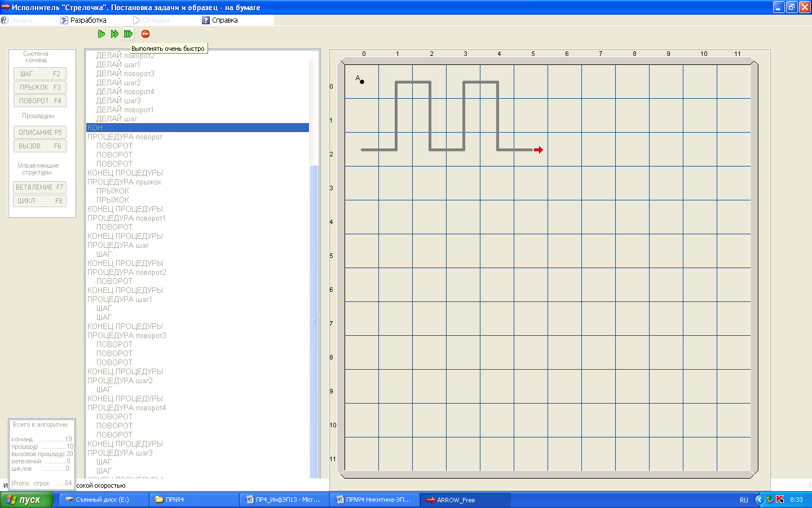
Task: Add a loop with ЦИКЛ F8
Action: pos(40,201)
